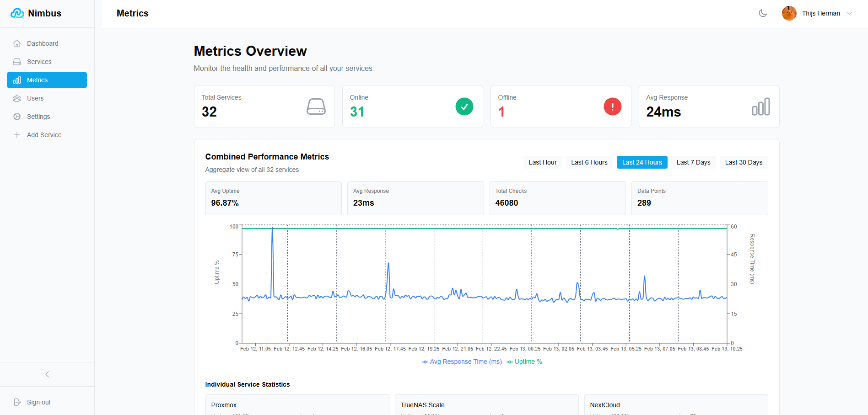Click the Metrics page title in header
The image size is (868, 415).
coord(133,13)
